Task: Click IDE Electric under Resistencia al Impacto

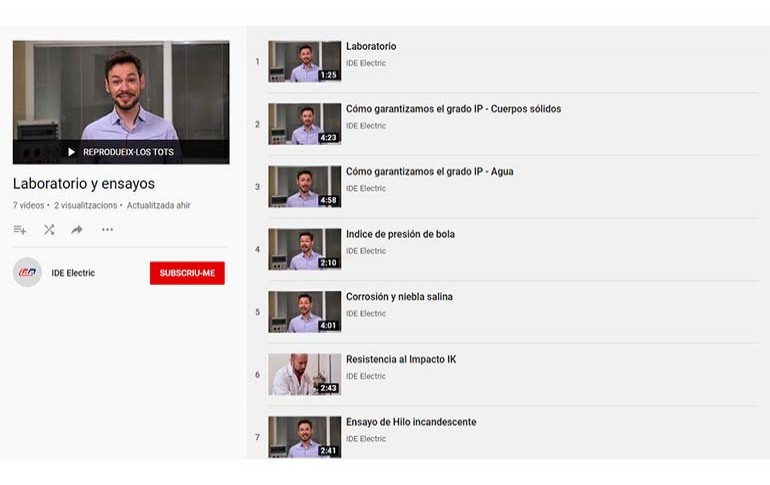Action: [x=366, y=377]
